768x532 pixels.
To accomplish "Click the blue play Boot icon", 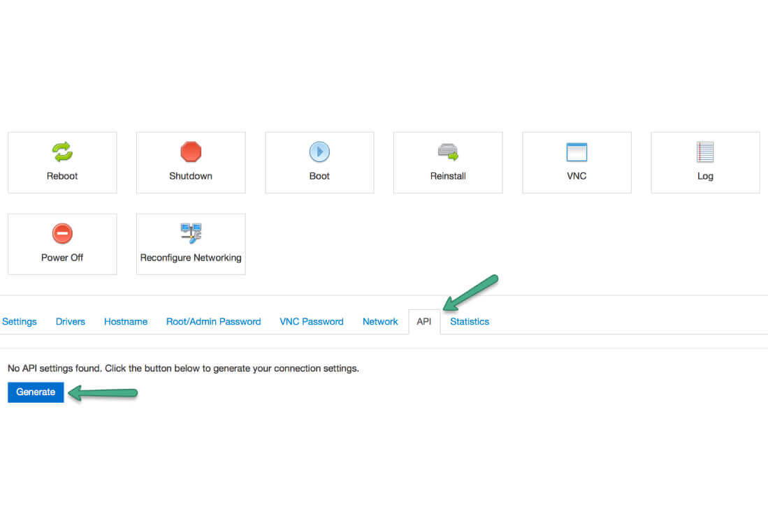I will (x=319, y=152).
